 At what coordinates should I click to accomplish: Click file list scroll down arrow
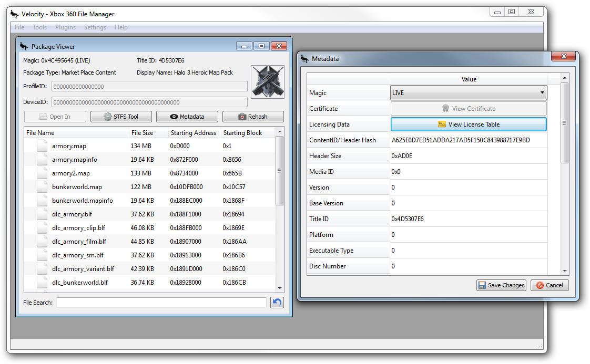[280, 288]
